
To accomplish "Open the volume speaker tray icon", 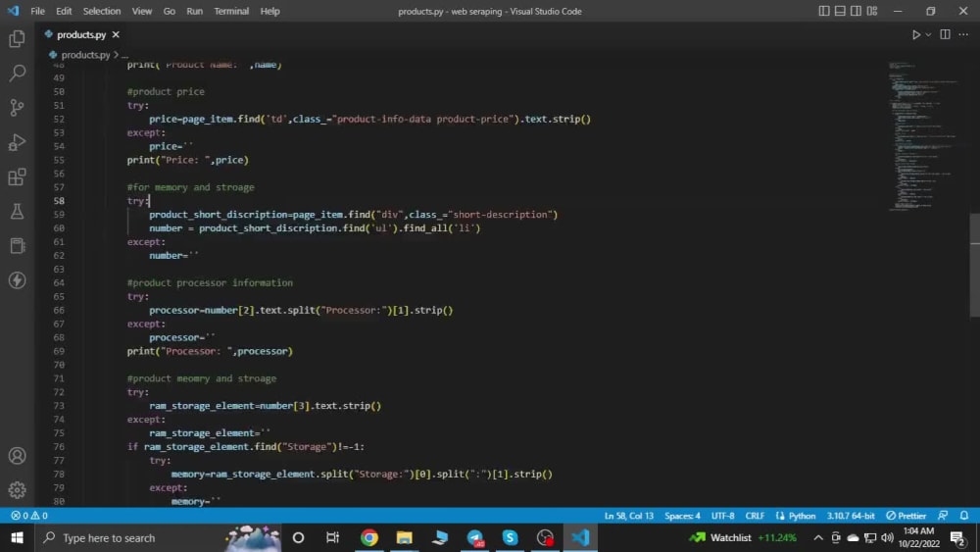I will (887, 537).
